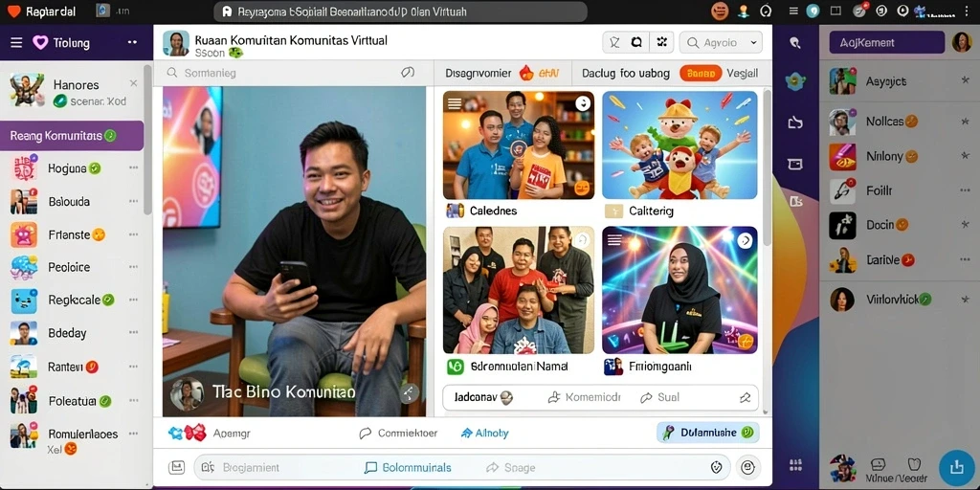Image resolution: width=980 pixels, height=490 pixels.
Task: Toggle the star for Asyoject
Action: pyautogui.click(x=965, y=80)
